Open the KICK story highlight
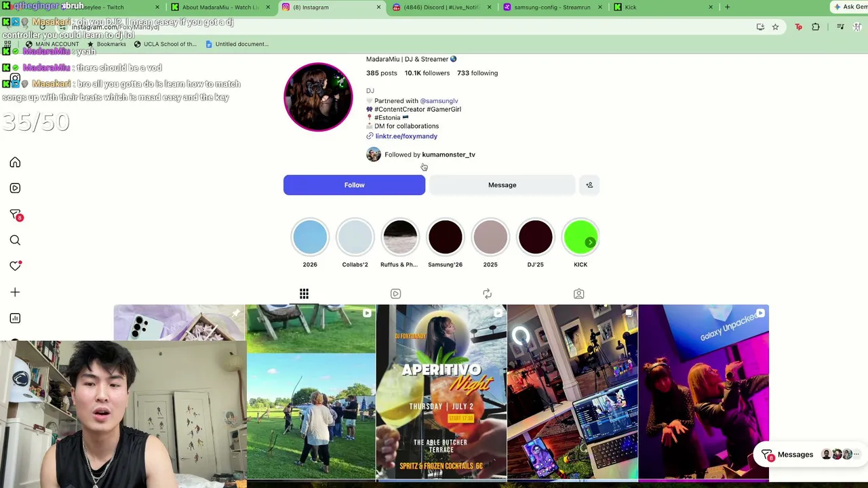This screenshot has height=488, width=868. 580,237
